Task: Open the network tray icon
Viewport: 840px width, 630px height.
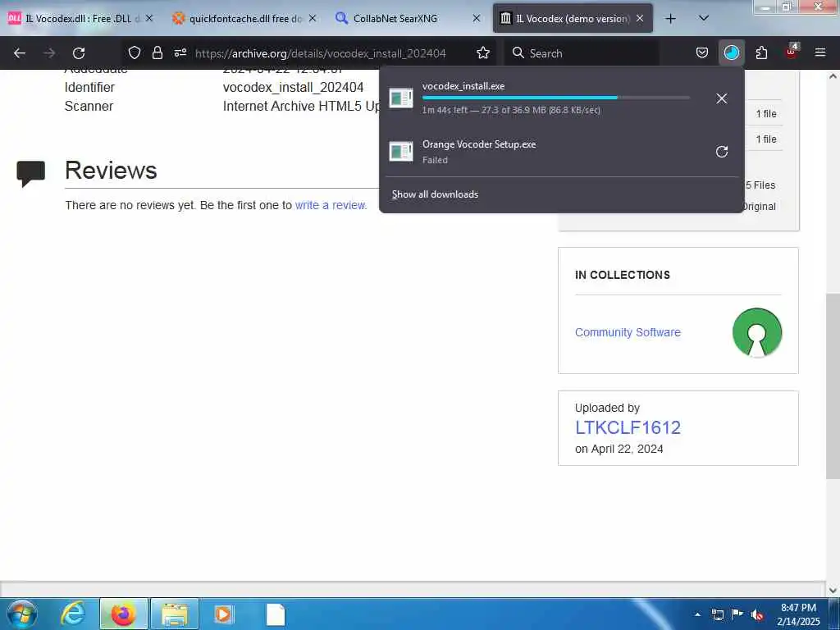Action: coord(717,614)
